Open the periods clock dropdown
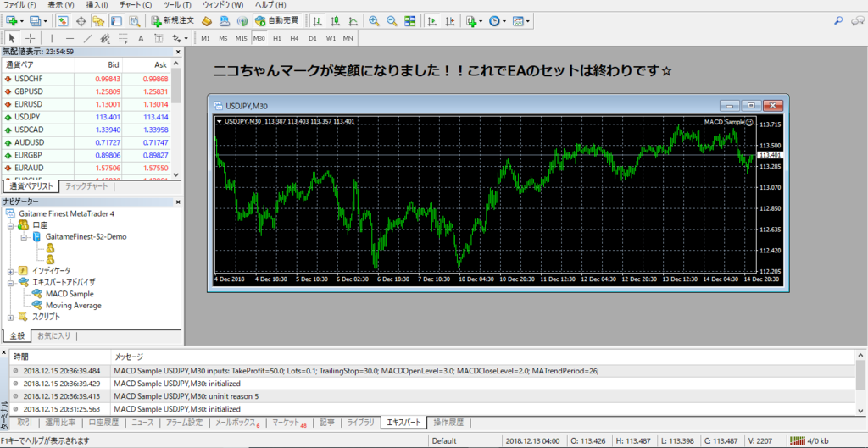The height and width of the screenshot is (448, 868). point(497,21)
